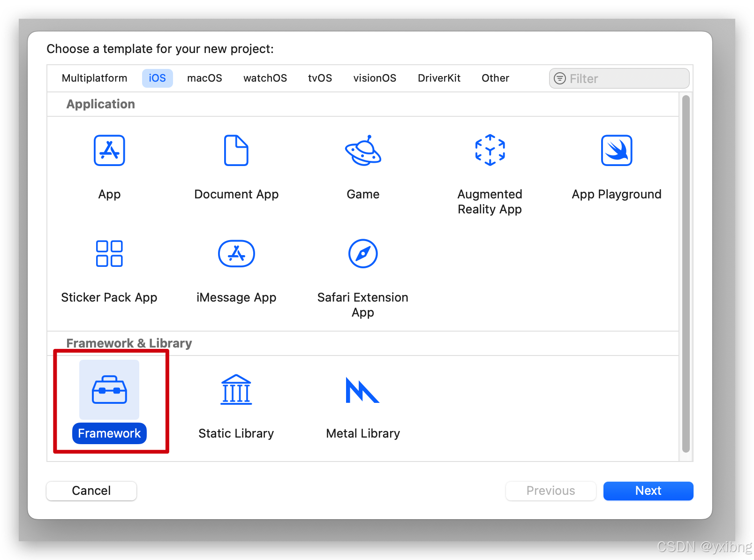Switch to the visionOS tab

375,78
